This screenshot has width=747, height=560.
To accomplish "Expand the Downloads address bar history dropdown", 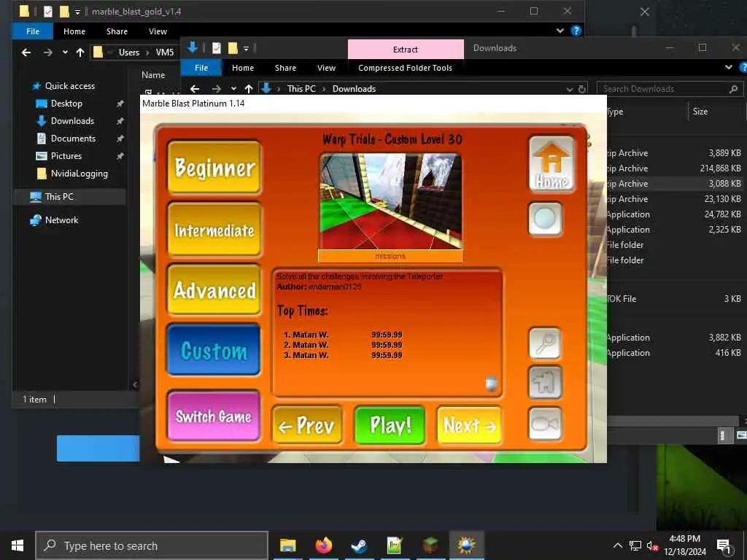I will pyautogui.click(x=569, y=89).
